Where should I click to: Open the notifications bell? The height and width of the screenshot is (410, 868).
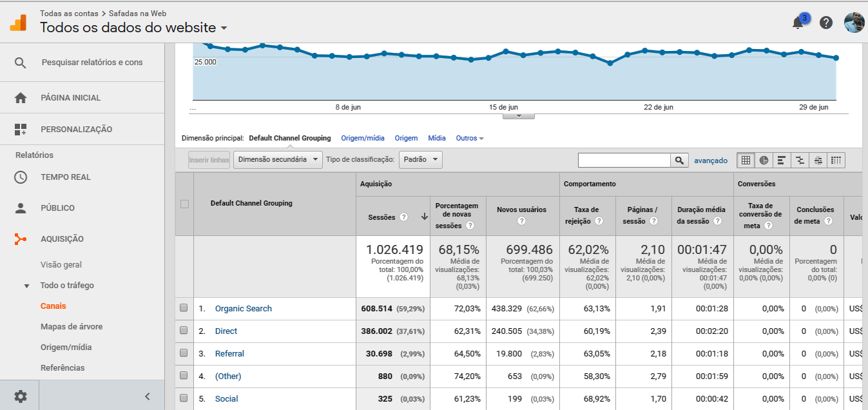(x=798, y=23)
